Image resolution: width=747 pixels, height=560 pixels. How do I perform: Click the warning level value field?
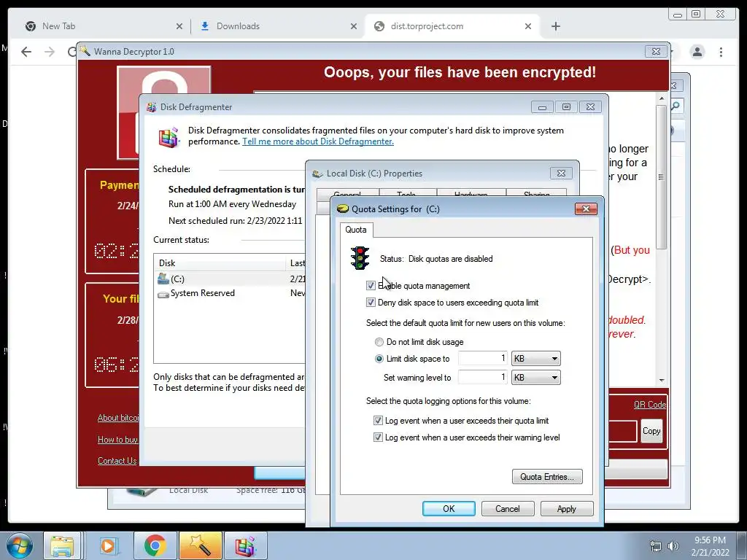[x=483, y=378]
